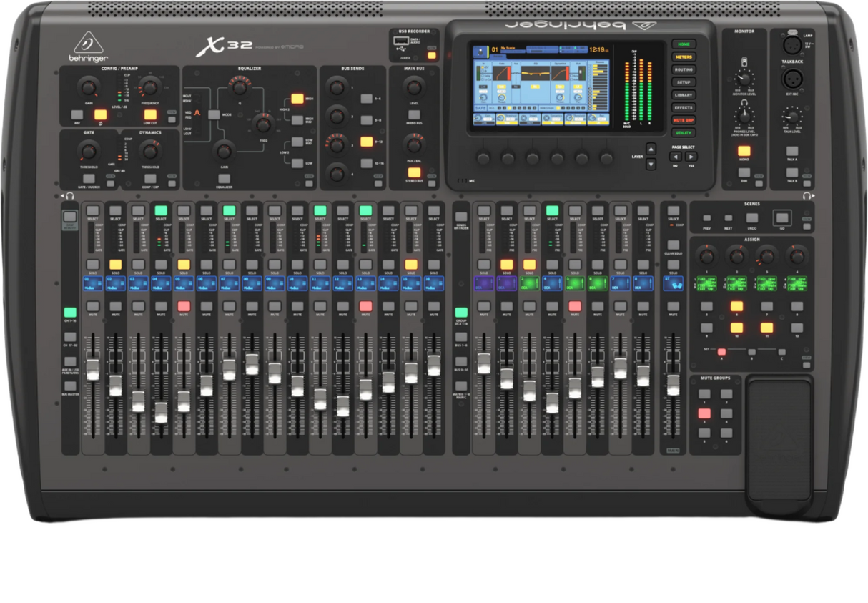Open the METERS screen

684,57
